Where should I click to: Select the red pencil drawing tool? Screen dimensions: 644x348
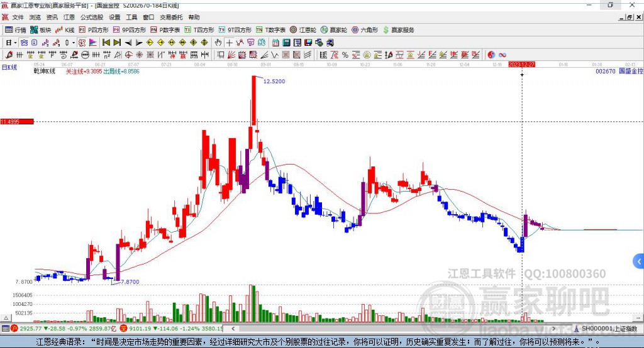click(x=9, y=55)
